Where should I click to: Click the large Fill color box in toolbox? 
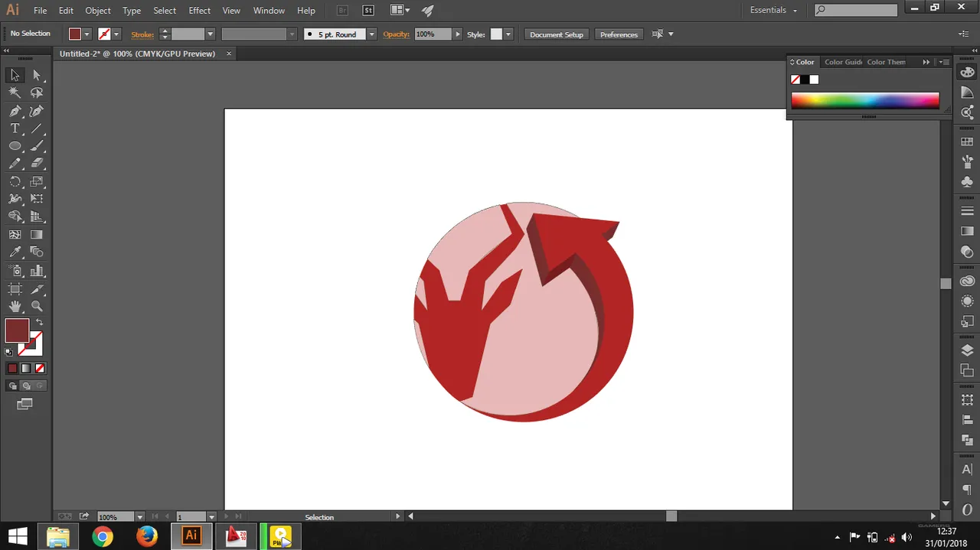17,330
